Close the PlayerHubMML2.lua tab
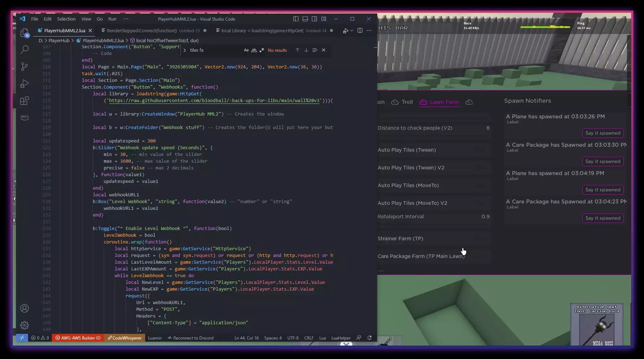 pyautogui.click(x=90, y=30)
